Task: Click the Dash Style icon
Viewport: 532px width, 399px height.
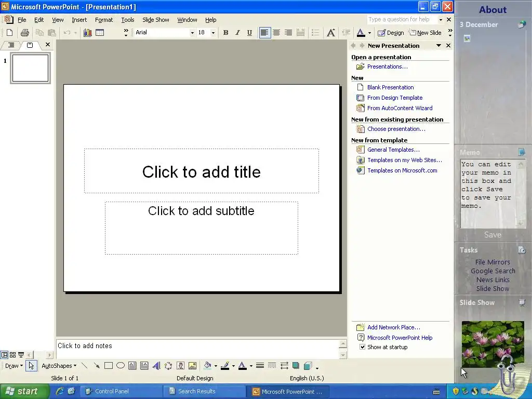Action: click(x=272, y=366)
